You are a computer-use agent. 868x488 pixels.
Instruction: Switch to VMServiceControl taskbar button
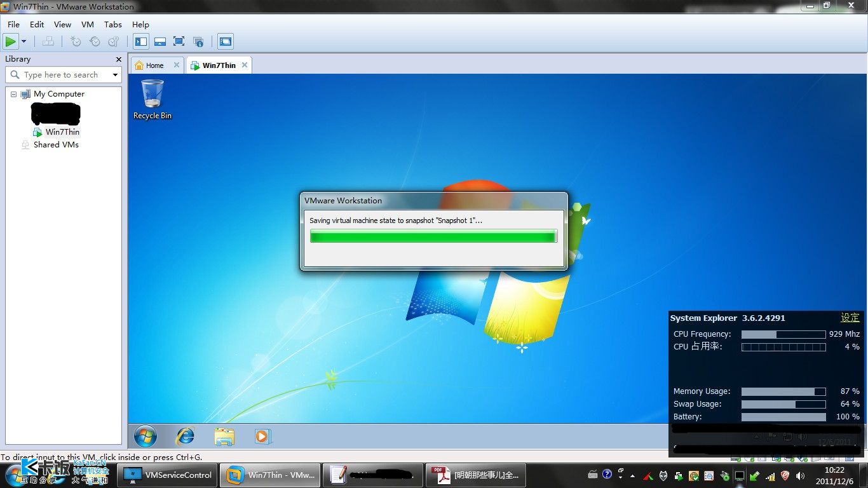point(168,475)
